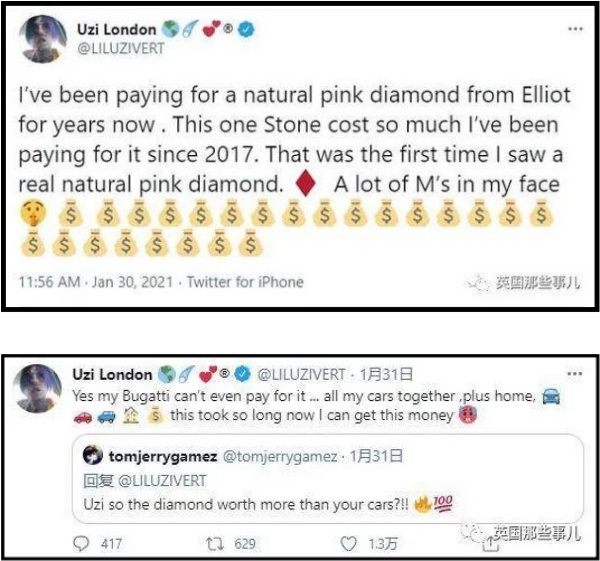Click the Twitter for iPhone source label

pyautogui.click(x=245, y=282)
